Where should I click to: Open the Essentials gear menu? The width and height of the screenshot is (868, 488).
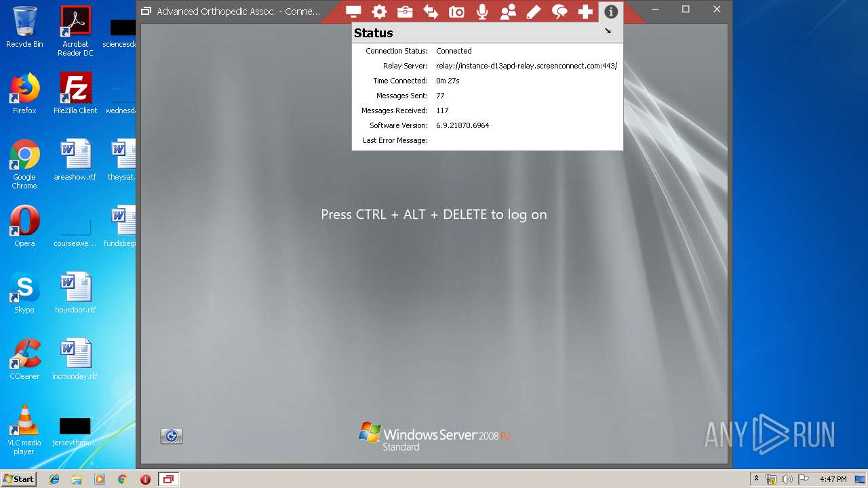pyautogui.click(x=379, y=12)
